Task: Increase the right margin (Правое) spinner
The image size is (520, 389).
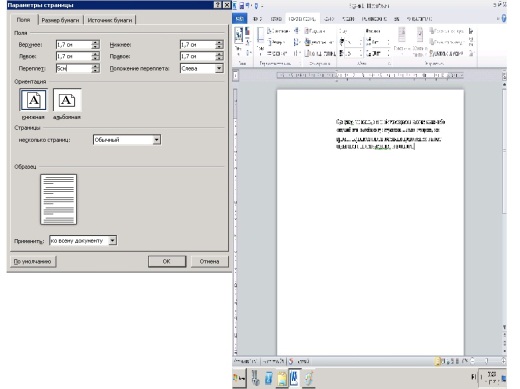Action: [x=219, y=54]
